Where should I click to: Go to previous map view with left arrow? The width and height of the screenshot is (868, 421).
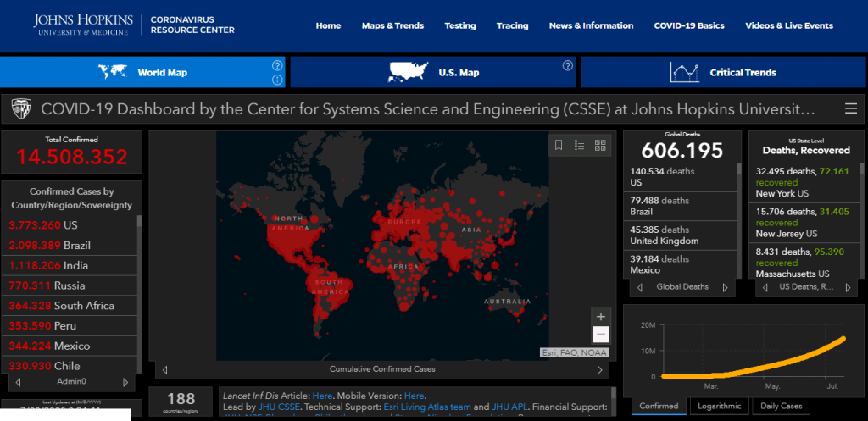click(x=164, y=370)
